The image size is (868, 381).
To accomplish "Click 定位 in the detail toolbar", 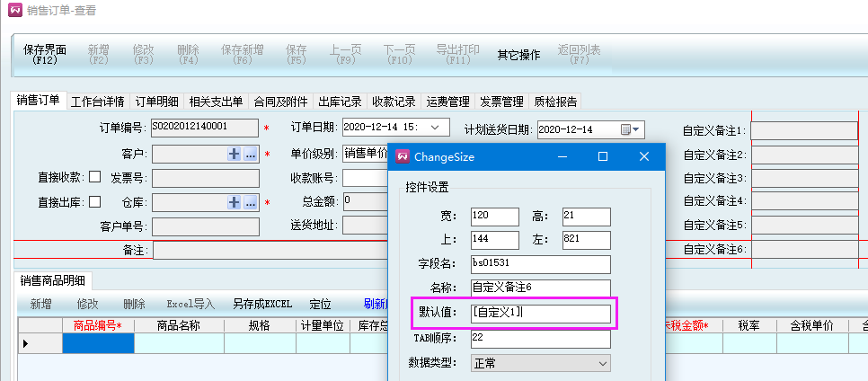I will coord(320,305).
